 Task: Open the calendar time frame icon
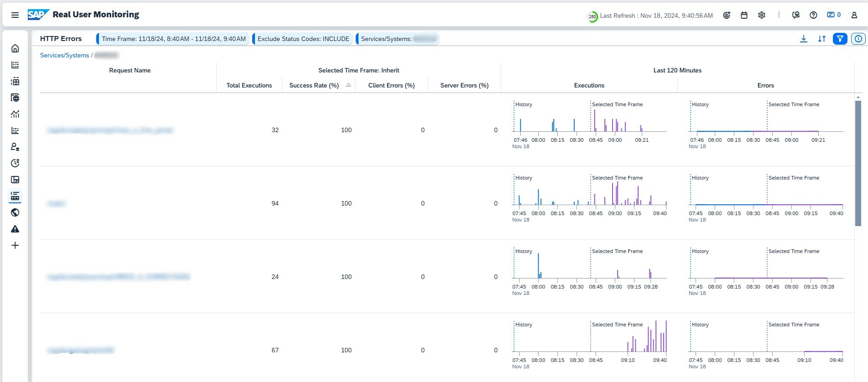[744, 15]
